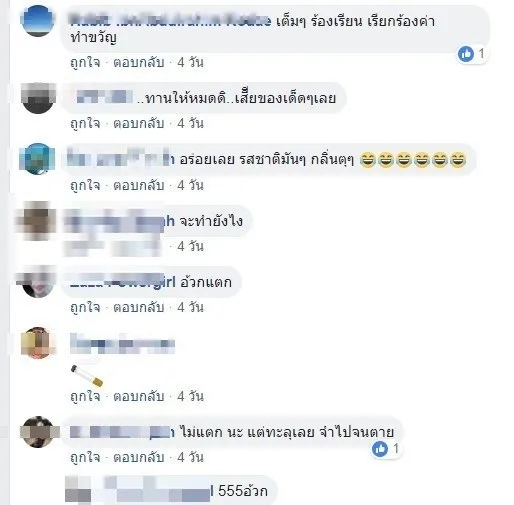Open avatar beside อร่อยเลย รสชาติมันๆ comment
This screenshot has width=514, height=505.
pos(37,159)
